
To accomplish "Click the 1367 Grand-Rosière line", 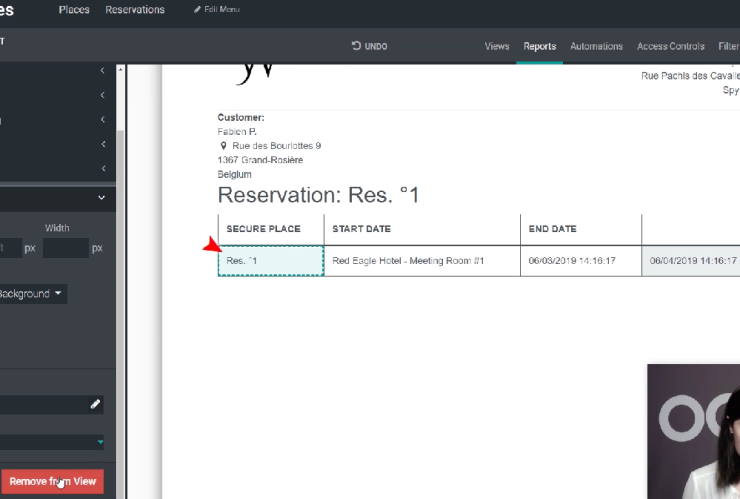I will 260,160.
